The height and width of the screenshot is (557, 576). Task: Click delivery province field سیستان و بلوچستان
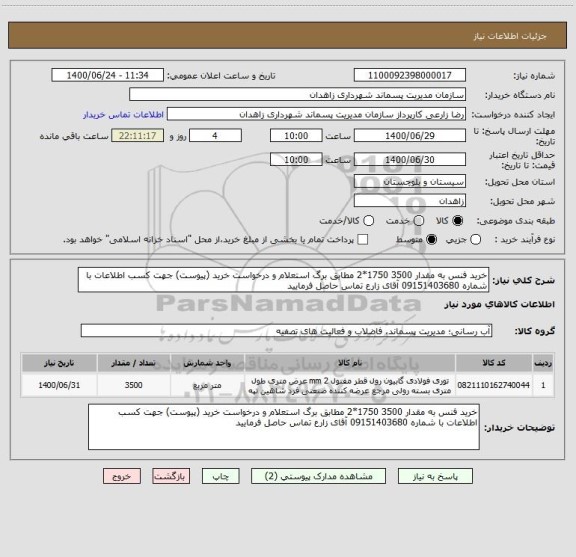coord(410,182)
